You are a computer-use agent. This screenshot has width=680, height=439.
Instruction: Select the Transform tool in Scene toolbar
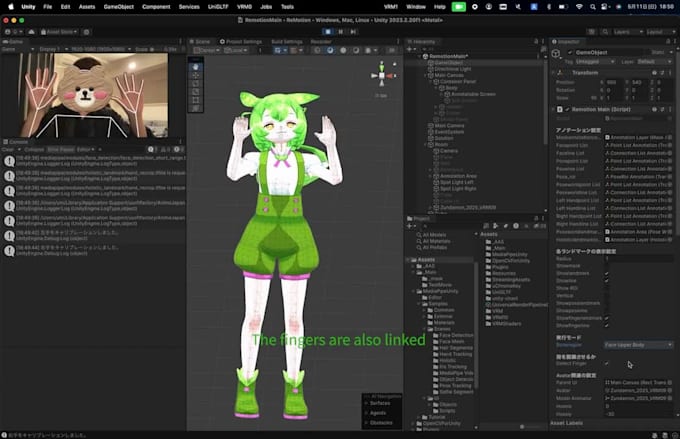coord(196,108)
